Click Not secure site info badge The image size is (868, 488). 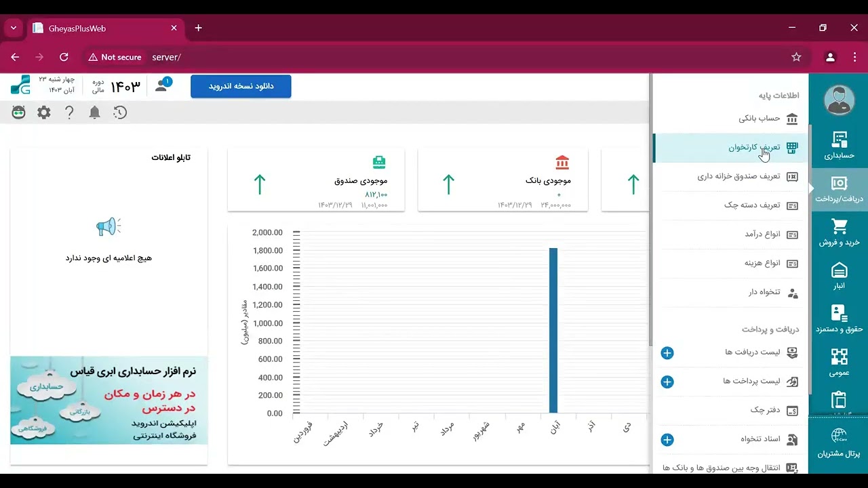coord(115,58)
